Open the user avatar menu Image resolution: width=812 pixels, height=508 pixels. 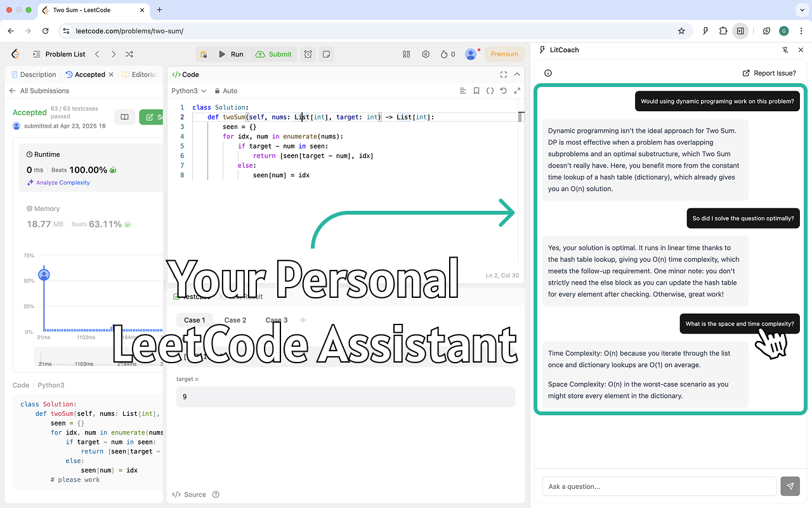coord(471,54)
